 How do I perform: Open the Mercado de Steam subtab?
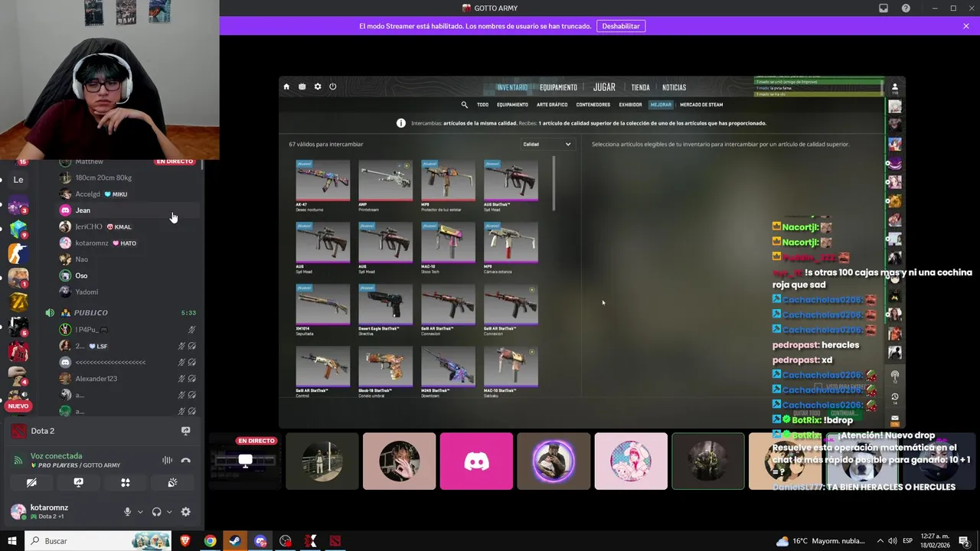click(701, 105)
